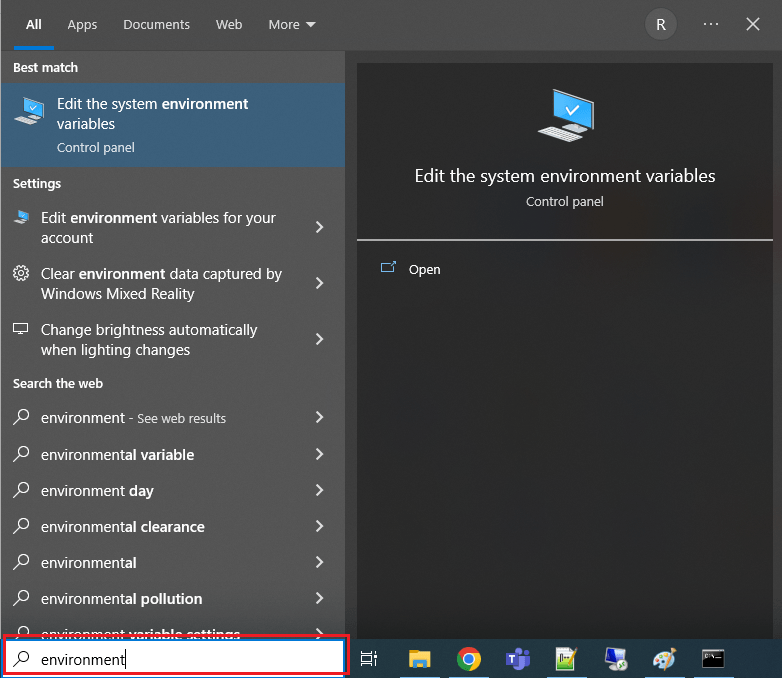The height and width of the screenshot is (678, 782).
Task: Expand arrow for 'environmental clearance' suggestion
Action: click(320, 526)
